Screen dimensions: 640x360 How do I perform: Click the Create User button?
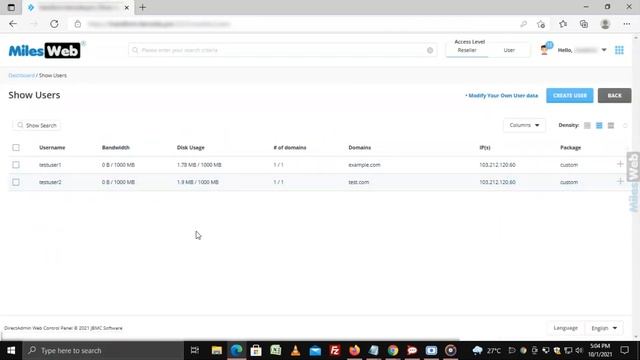[x=570, y=96]
